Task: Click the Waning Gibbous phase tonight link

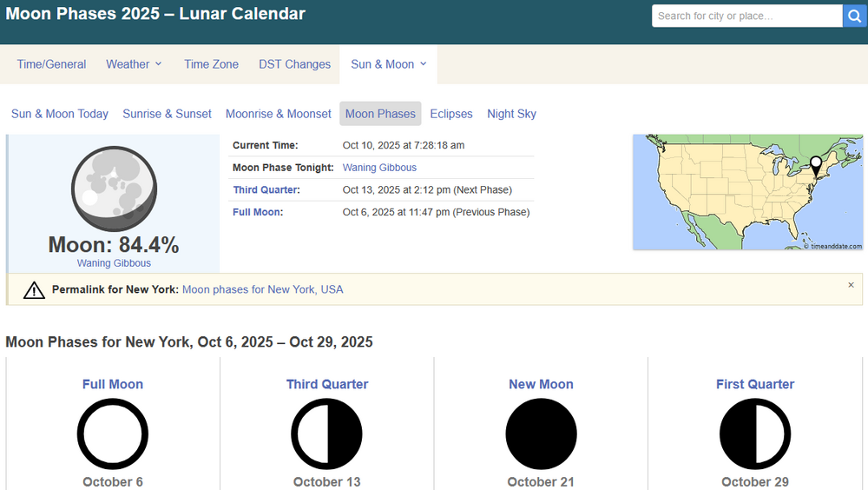Action: 379,168
